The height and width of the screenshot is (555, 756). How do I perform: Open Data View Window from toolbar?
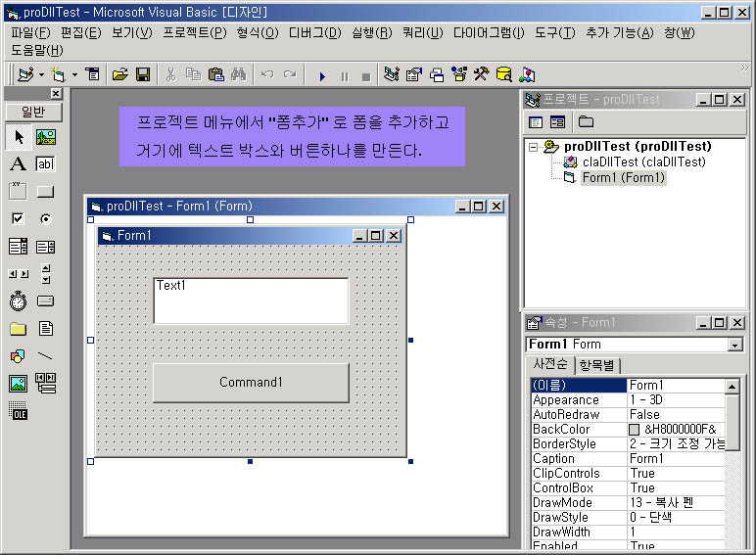pos(504,74)
